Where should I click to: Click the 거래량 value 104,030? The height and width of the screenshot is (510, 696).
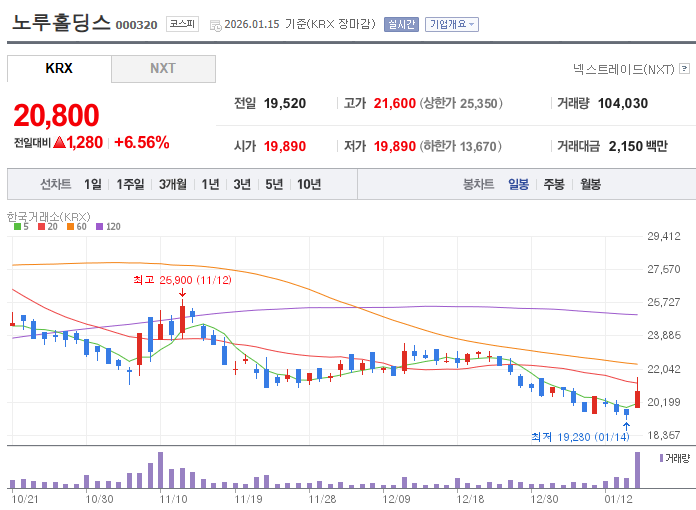[623, 103]
